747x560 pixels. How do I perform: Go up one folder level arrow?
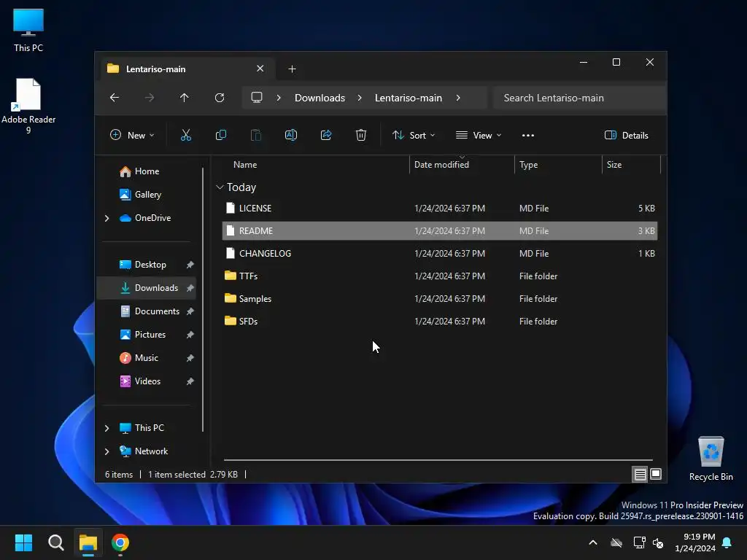coord(185,98)
